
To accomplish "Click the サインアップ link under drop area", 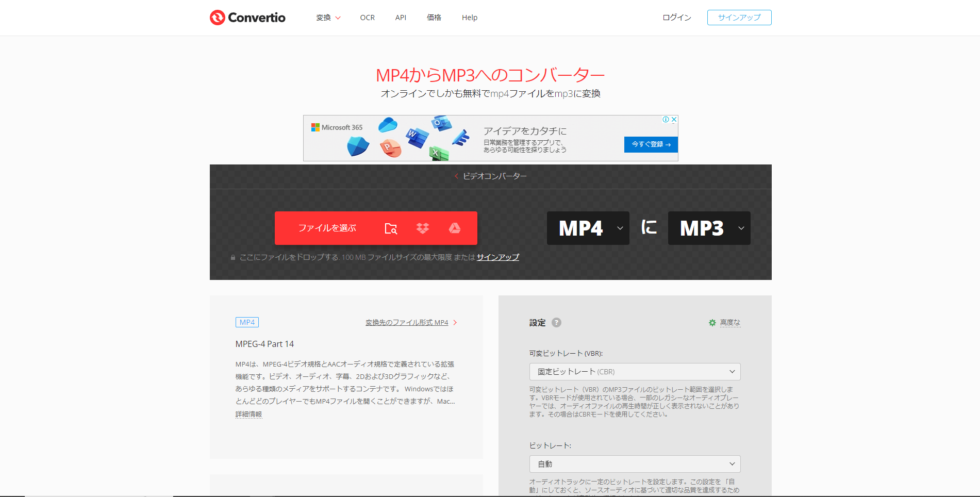I will [x=498, y=257].
